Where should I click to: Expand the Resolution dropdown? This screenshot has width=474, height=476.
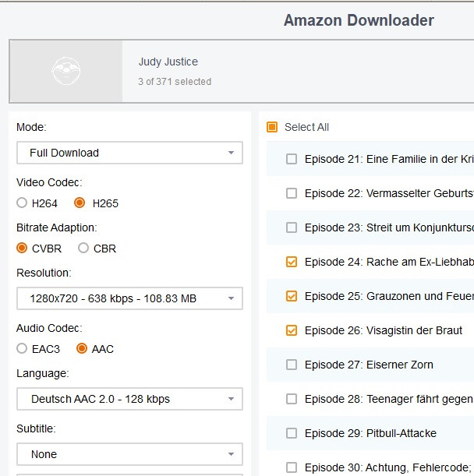point(129,298)
